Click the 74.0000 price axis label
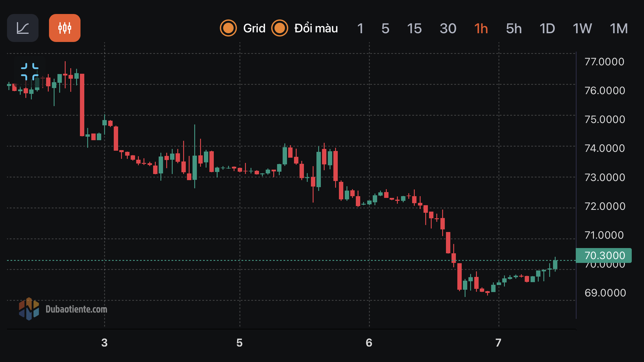 tap(605, 148)
